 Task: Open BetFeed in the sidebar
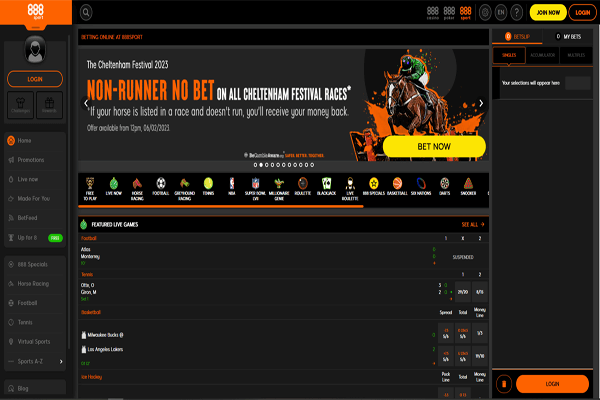click(x=35, y=218)
